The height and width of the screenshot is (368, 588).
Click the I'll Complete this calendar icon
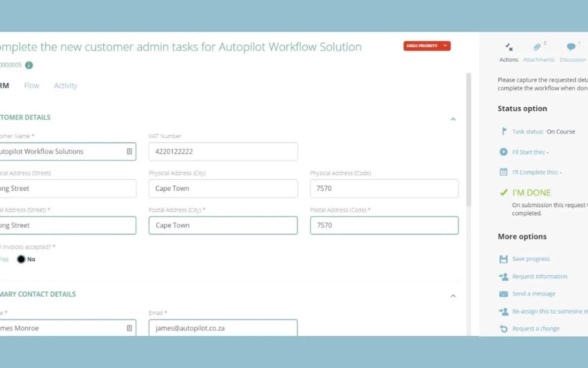503,172
